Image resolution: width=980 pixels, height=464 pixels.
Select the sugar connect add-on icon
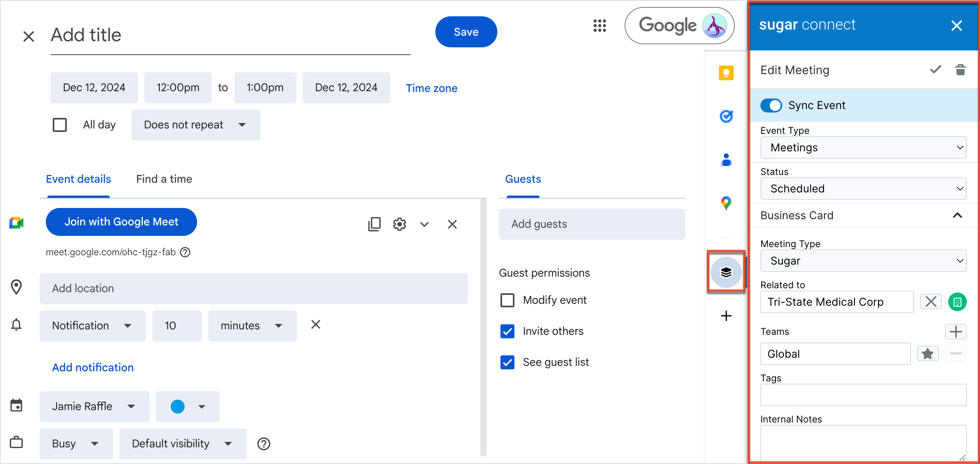[726, 272]
